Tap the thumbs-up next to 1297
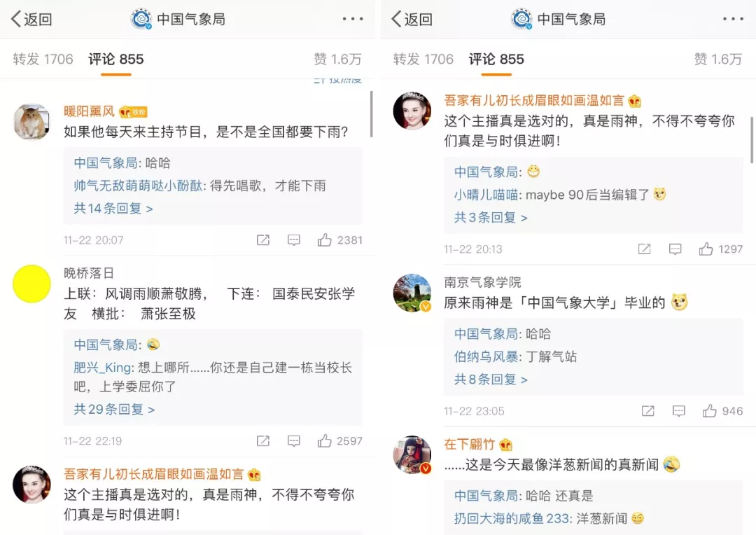Viewport: 756px width, 535px height. [x=706, y=249]
